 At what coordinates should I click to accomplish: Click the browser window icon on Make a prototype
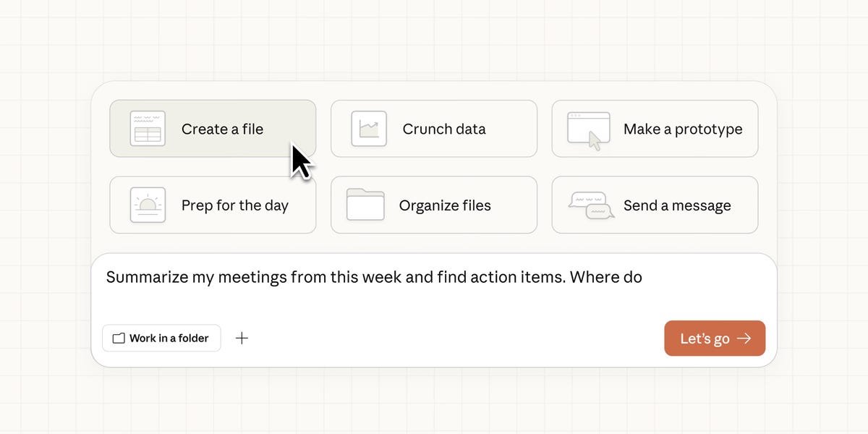tap(588, 129)
